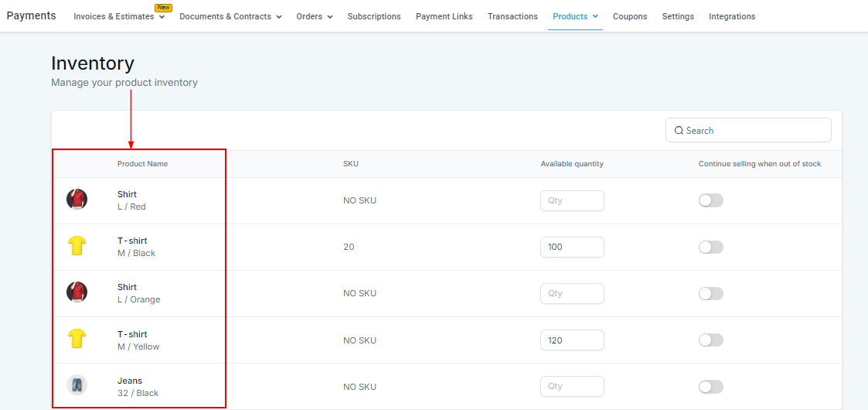
Task: Go to Settings tab
Action: 678,16
